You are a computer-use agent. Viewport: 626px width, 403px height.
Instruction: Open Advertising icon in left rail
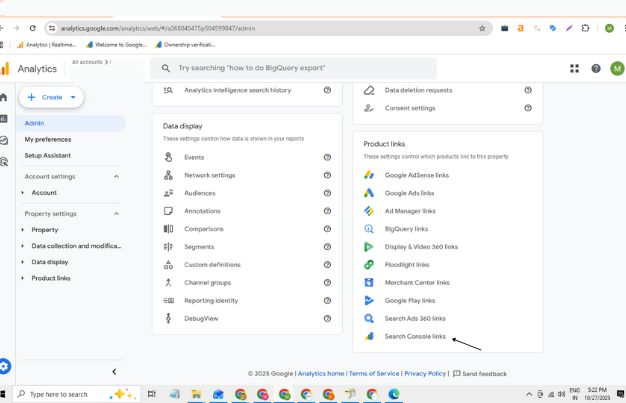click(x=4, y=162)
